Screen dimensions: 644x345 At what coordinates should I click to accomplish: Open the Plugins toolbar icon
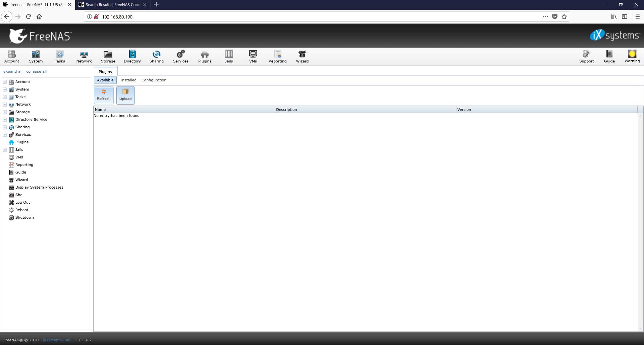point(205,57)
